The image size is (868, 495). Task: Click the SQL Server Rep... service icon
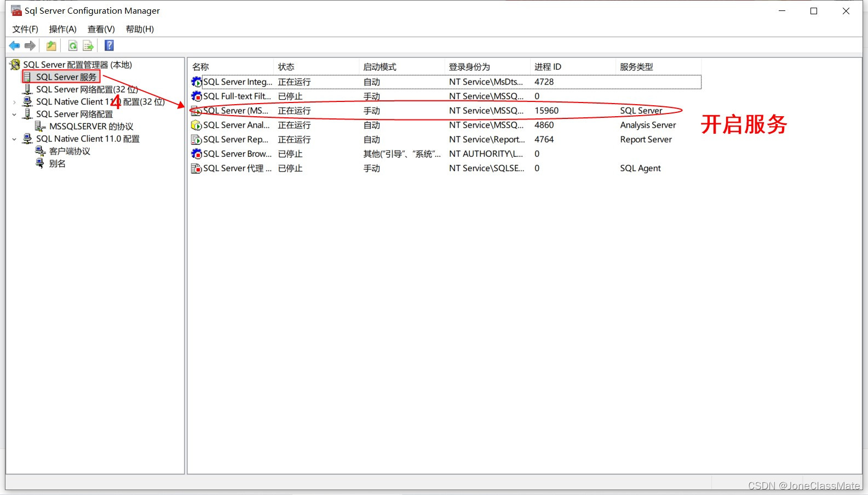pos(196,139)
